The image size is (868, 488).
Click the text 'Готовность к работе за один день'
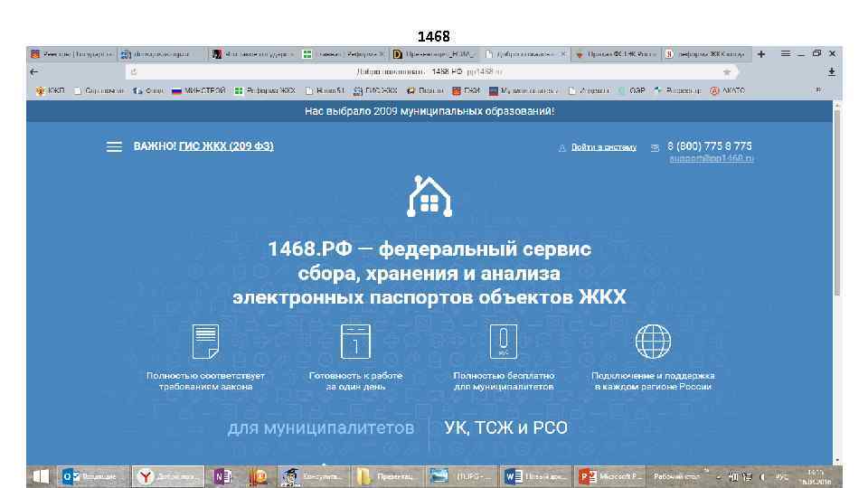point(355,381)
